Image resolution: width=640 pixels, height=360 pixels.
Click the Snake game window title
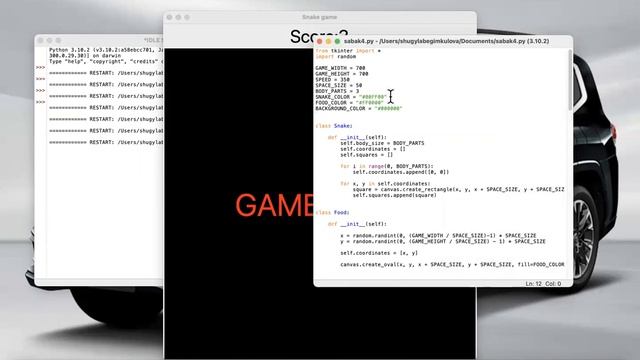tap(319, 17)
